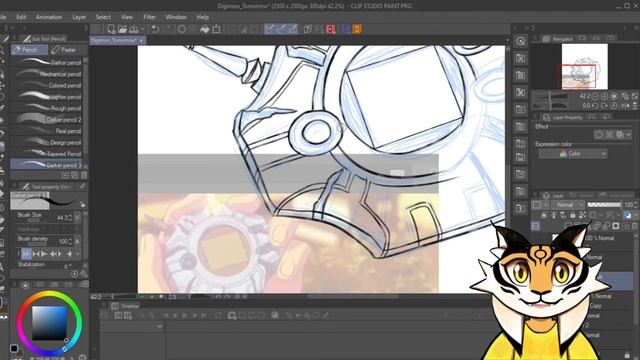This screenshot has height=360, width=640.
Task: Select the Design pencil brush
Action: [46, 142]
